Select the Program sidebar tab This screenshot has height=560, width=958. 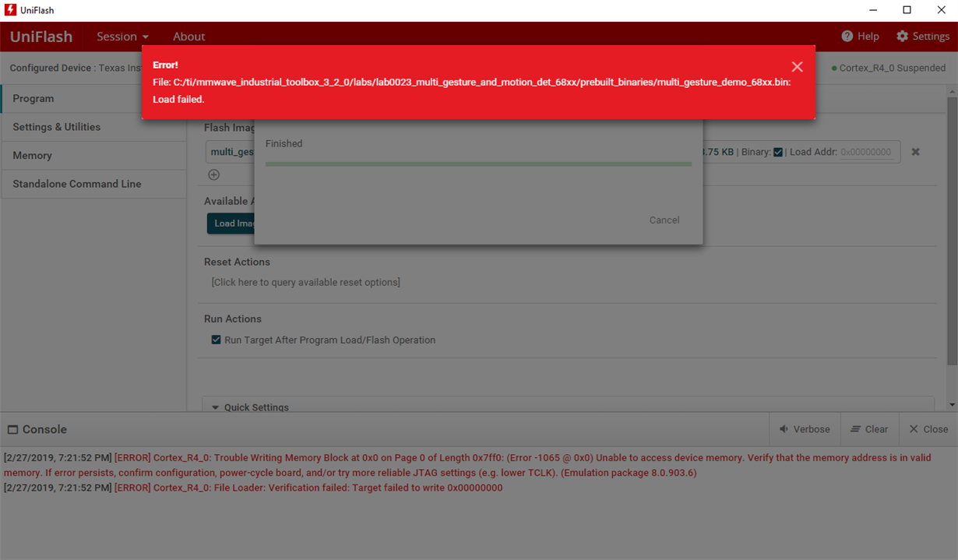(93, 98)
